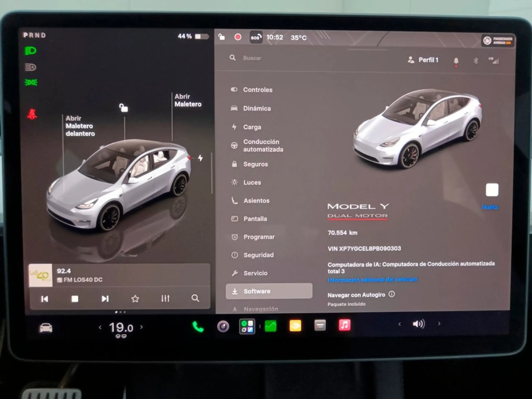Image resolution: width=532 pixels, height=399 pixels.
Task: Search media with magnifier icon
Action: pyautogui.click(x=195, y=298)
